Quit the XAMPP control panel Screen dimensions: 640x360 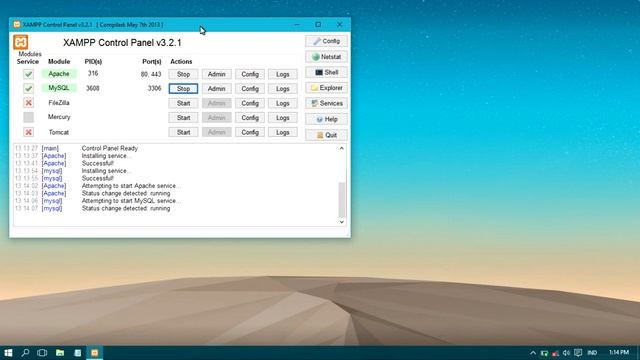(x=326, y=135)
